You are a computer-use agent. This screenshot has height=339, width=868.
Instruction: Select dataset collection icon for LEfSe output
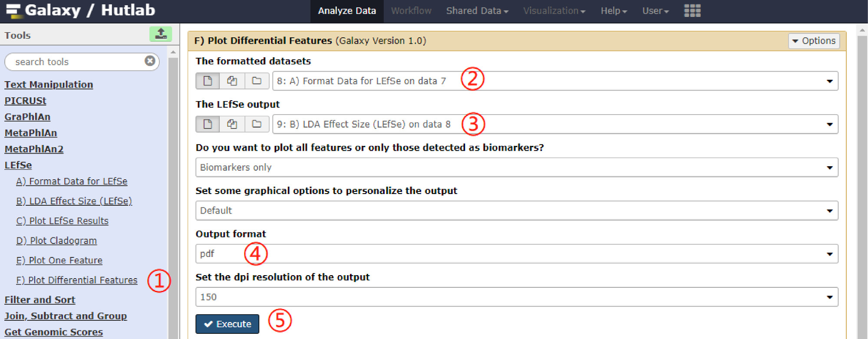click(x=257, y=124)
